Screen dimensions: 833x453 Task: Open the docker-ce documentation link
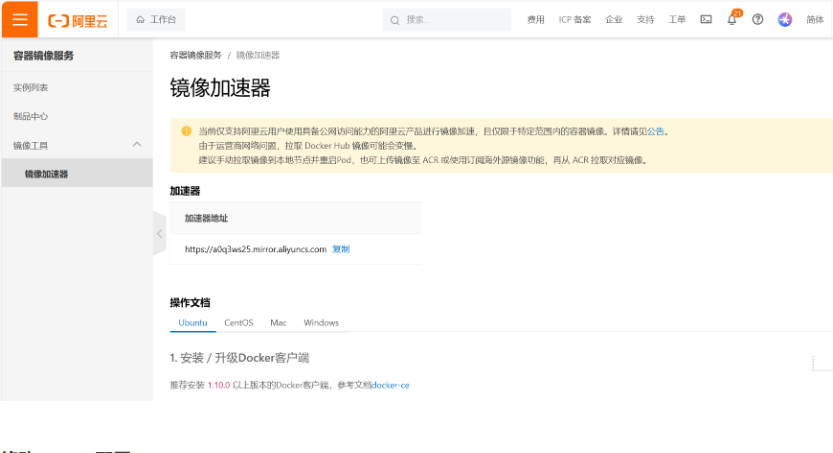click(391, 385)
